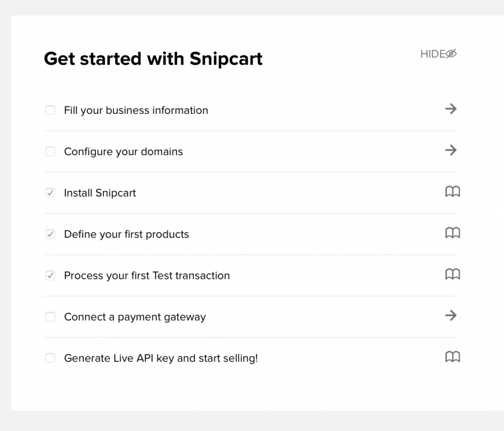Image resolution: width=504 pixels, height=431 pixels.
Task: Select Configure your domains step text
Action: [x=124, y=152]
